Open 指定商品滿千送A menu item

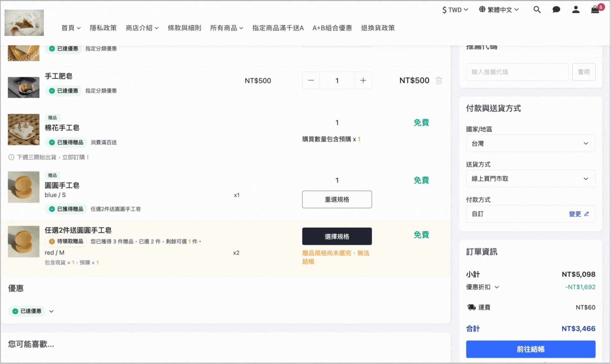pos(278,28)
